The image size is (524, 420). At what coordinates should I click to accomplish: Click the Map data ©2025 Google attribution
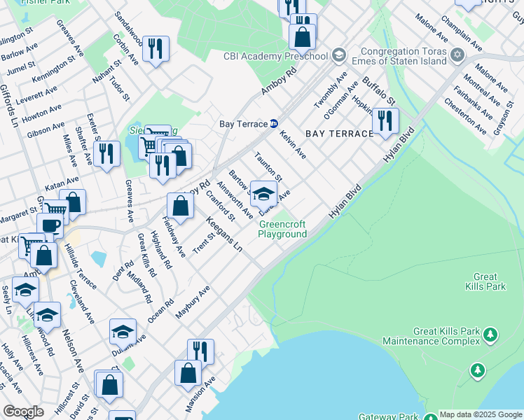[481, 414]
